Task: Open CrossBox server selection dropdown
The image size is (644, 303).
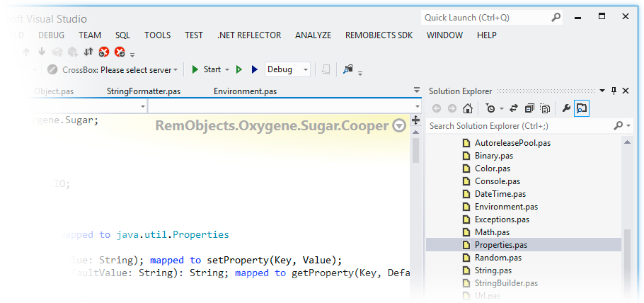Action: click(176, 69)
